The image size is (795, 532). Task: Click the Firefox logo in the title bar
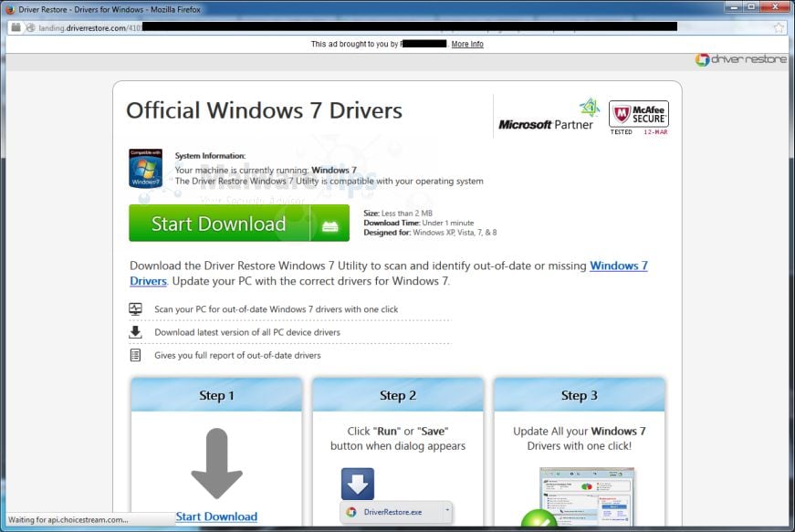10,9
